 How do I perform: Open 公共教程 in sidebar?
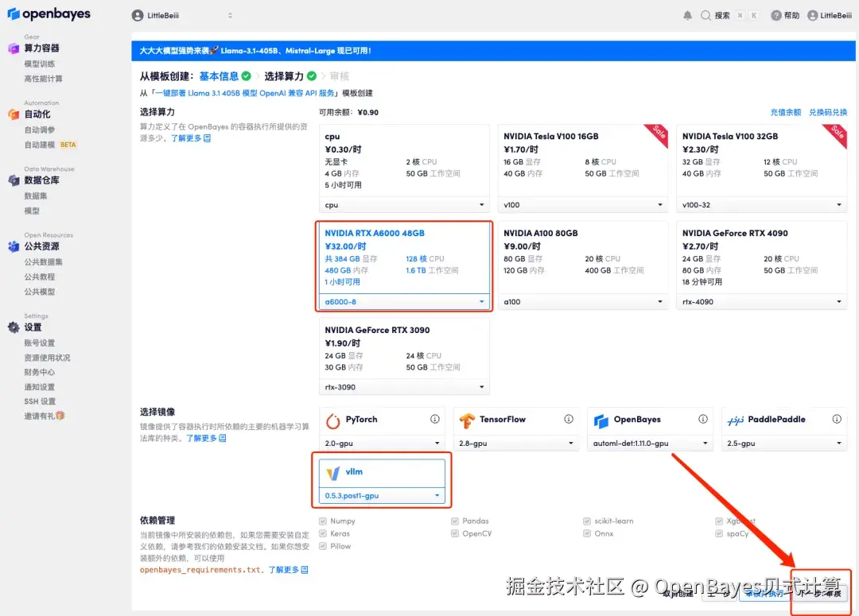tap(40, 277)
